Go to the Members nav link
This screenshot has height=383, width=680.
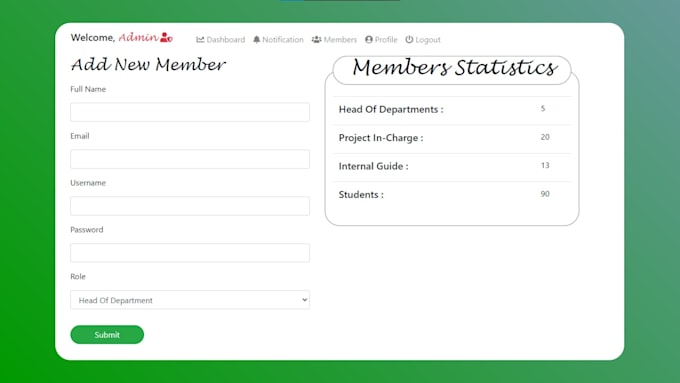tap(334, 39)
